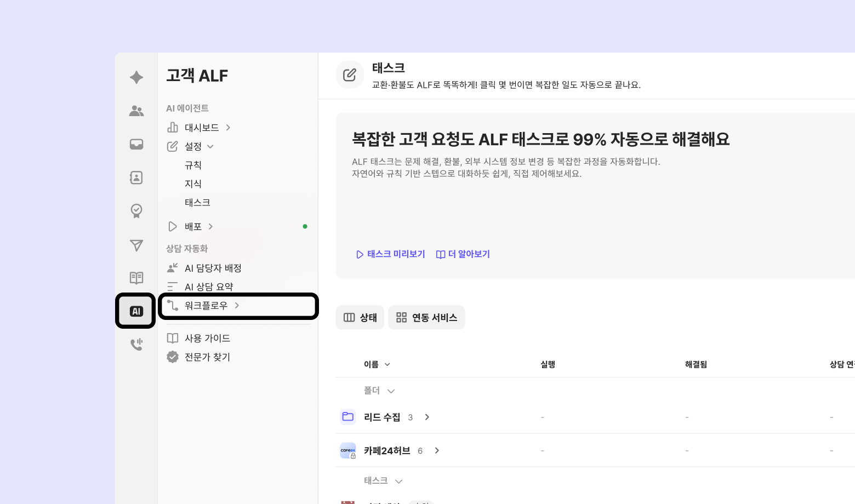The width and height of the screenshot is (855, 504).
Task: Click the sparkle icon in the left rail
Action: click(136, 77)
